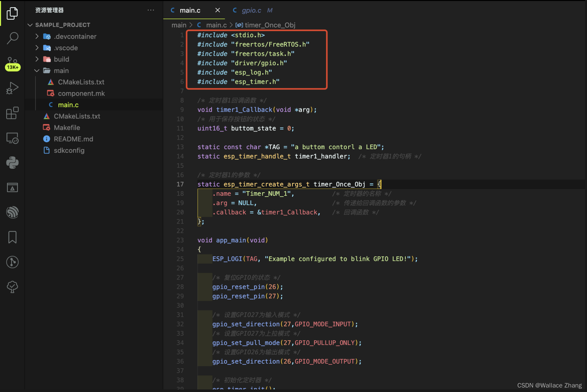Open CMakeLists.txt inside main folder
This screenshot has height=392, width=587.
pos(81,82)
